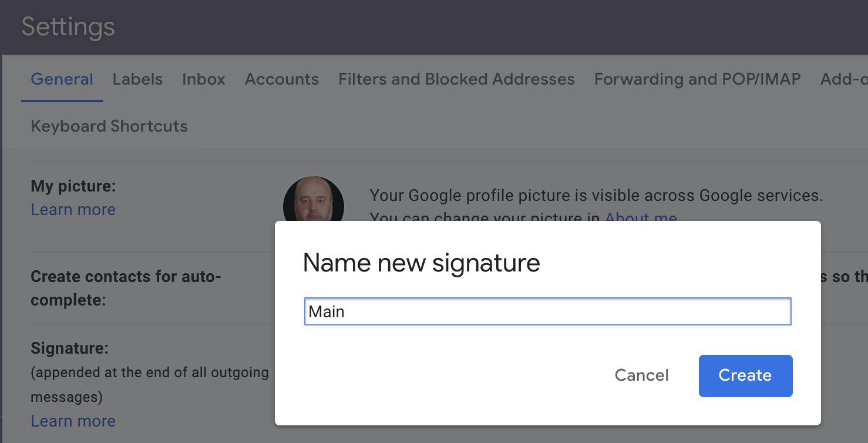Click Learn more under Signature section
This screenshot has width=868, height=443.
(73, 421)
